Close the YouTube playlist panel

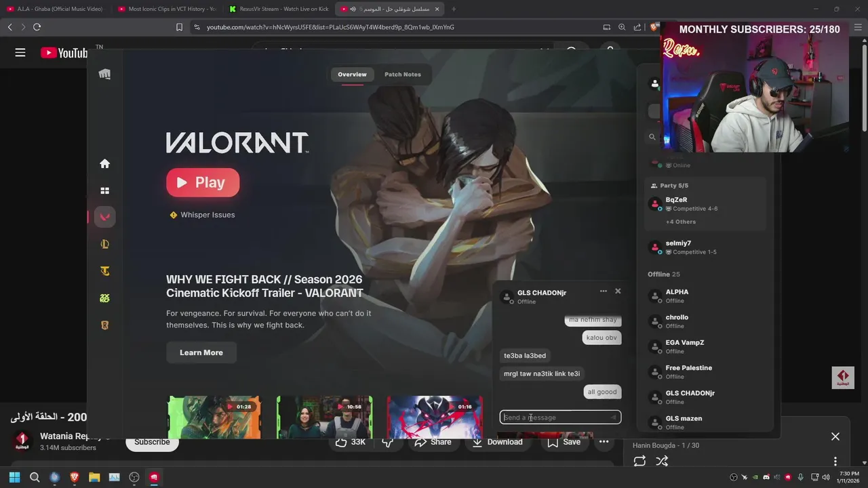(x=835, y=436)
